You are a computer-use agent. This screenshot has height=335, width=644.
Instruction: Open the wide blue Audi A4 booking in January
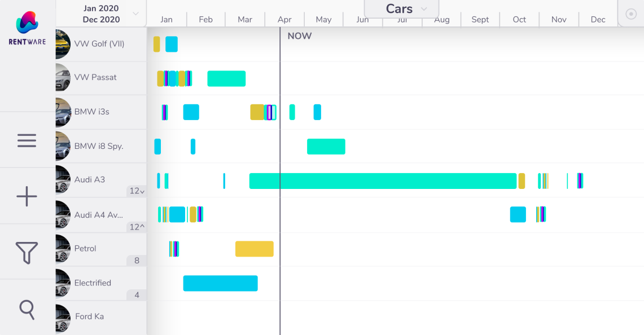click(177, 215)
